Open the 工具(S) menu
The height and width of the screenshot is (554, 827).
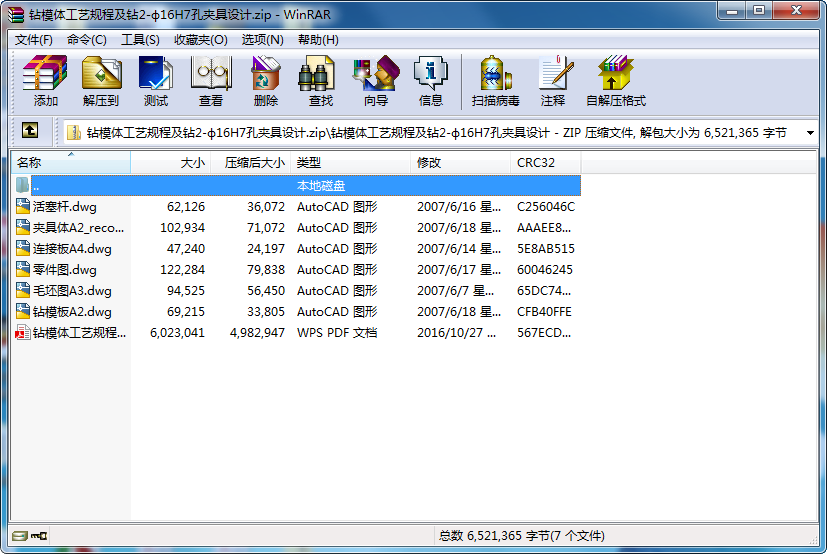(140, 40)
